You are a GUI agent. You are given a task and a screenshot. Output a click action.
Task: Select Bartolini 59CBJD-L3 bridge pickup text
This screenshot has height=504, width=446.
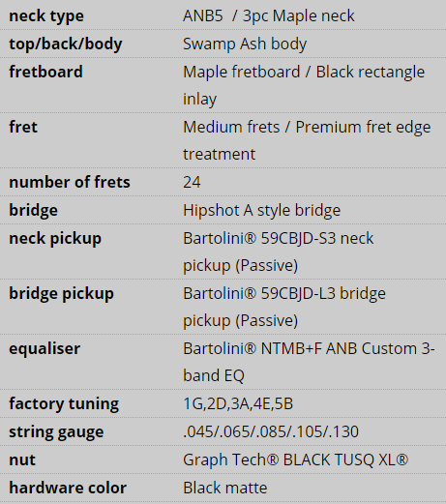pyautogui.click(x=284, y=307)
